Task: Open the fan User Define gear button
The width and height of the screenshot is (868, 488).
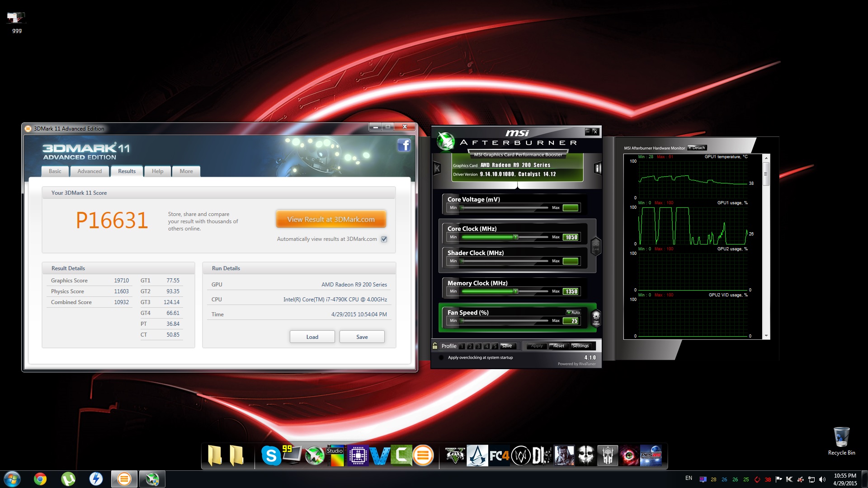Action: [x=596, y=318]
